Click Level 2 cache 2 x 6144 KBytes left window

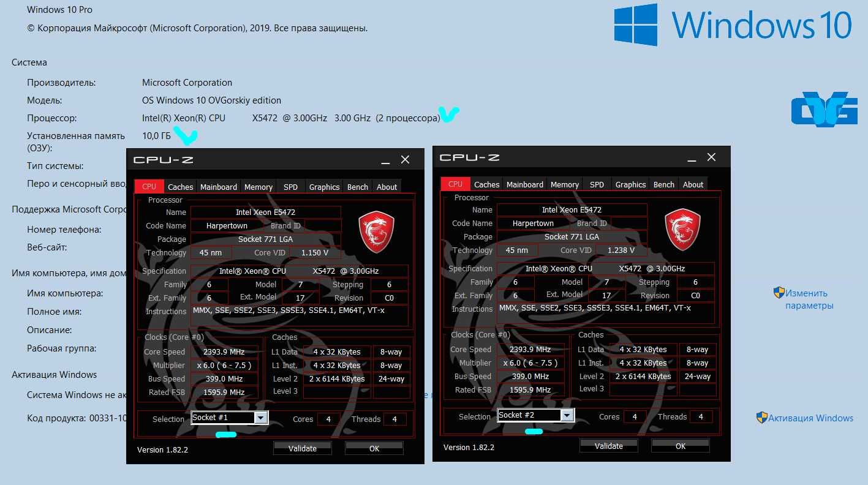(337, 378)
